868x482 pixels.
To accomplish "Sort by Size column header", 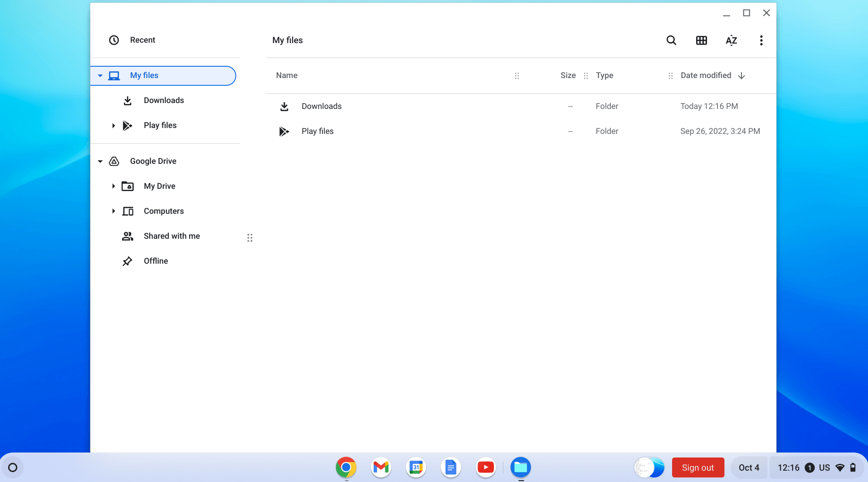I will [x=568, y=75].
